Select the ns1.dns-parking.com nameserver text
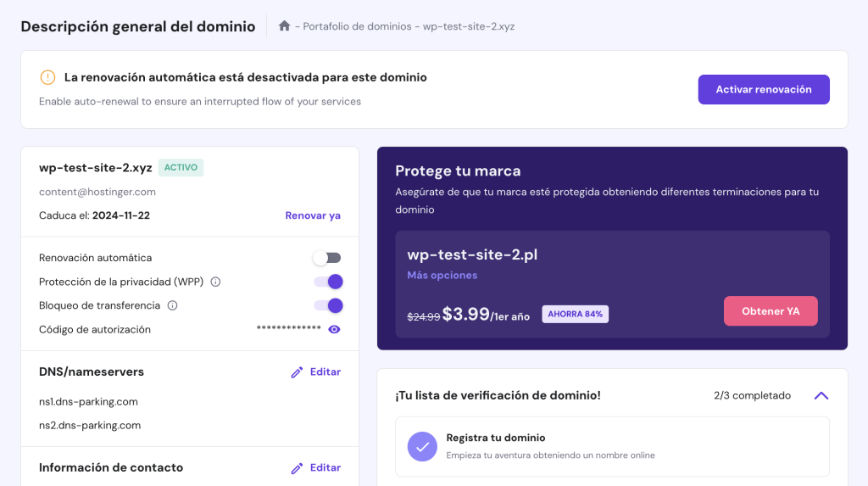The width and height of the screenshot is (868, 486). [88, 402]
